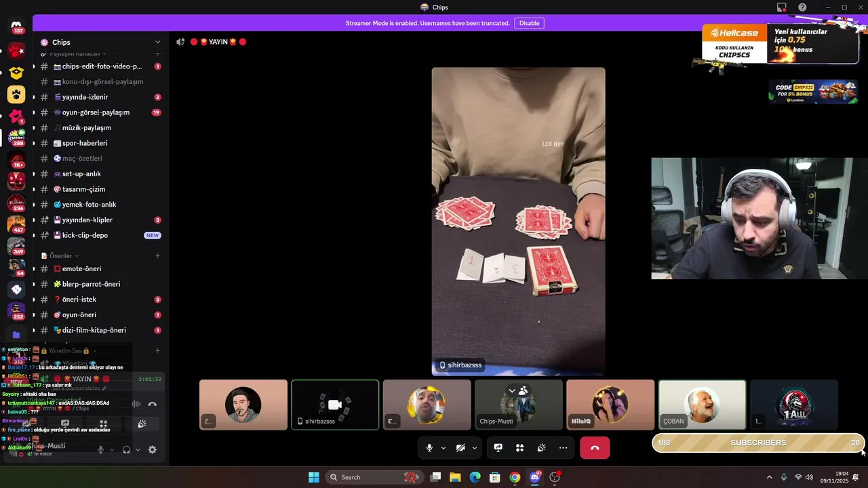Open the Hellcase promo banner

point(780,44)
